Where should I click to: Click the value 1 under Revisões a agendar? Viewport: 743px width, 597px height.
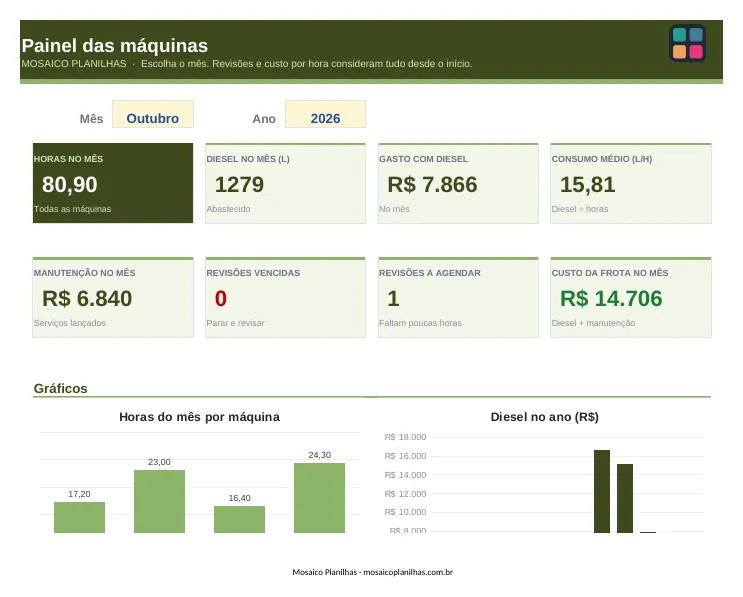[393, 298]
